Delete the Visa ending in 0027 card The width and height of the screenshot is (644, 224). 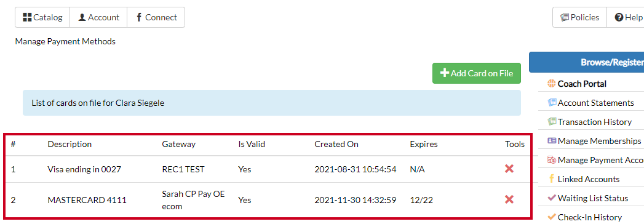click(x=509, y=169)
